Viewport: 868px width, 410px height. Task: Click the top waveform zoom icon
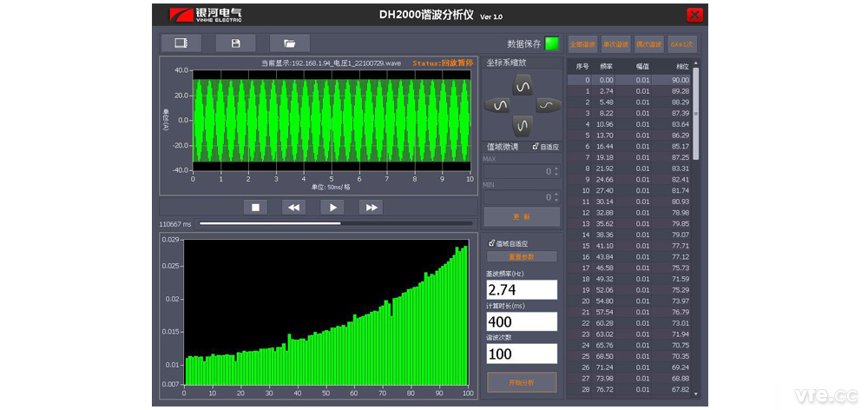point(522,84)
